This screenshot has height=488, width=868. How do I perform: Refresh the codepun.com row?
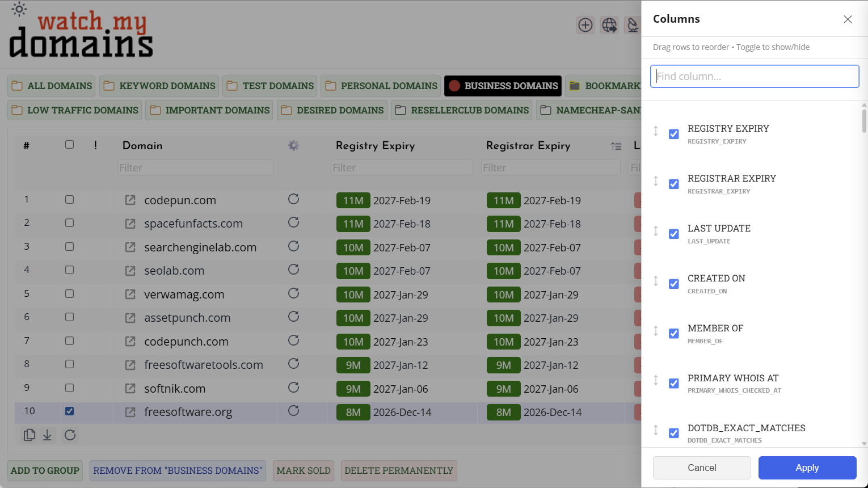[293, 199]
